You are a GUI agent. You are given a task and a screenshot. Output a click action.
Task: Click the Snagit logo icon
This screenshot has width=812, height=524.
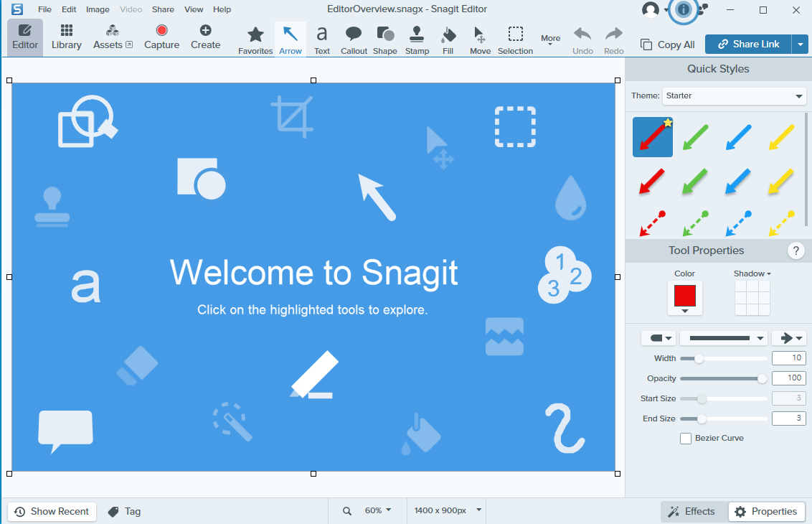click(x=18, y=9)
